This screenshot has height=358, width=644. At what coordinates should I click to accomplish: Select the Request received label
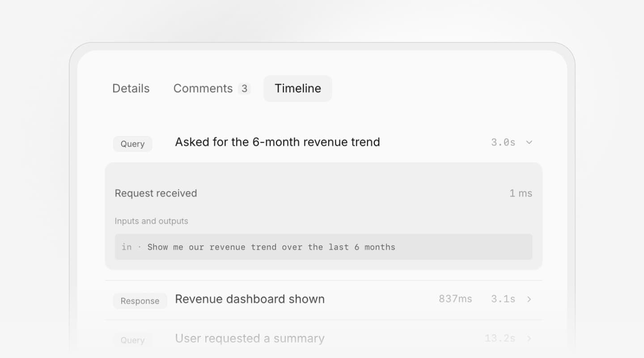[156, 193]
